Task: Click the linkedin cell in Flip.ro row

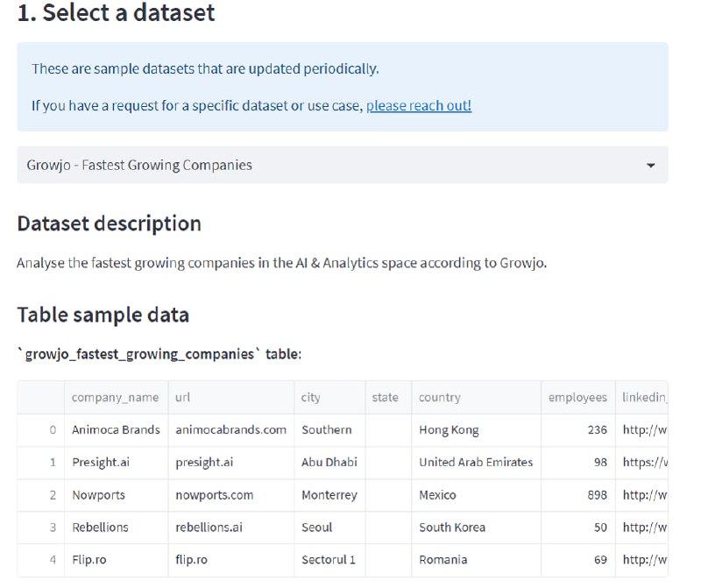Action: coord(641,560)
